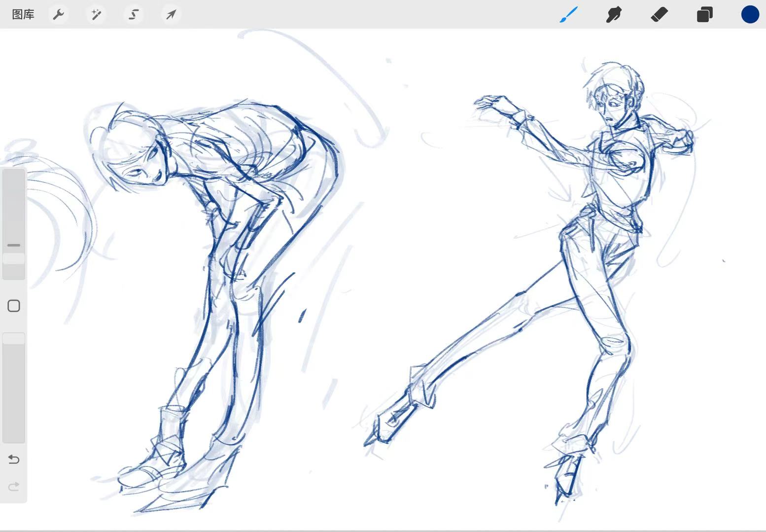
Task: Activate the Selection tool (S icon)
Action: click(x=134, y=15)
